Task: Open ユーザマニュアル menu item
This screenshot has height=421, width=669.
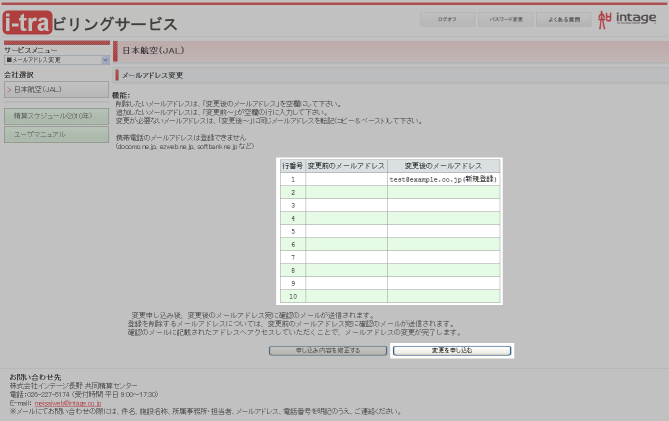Action: [56, 134]
